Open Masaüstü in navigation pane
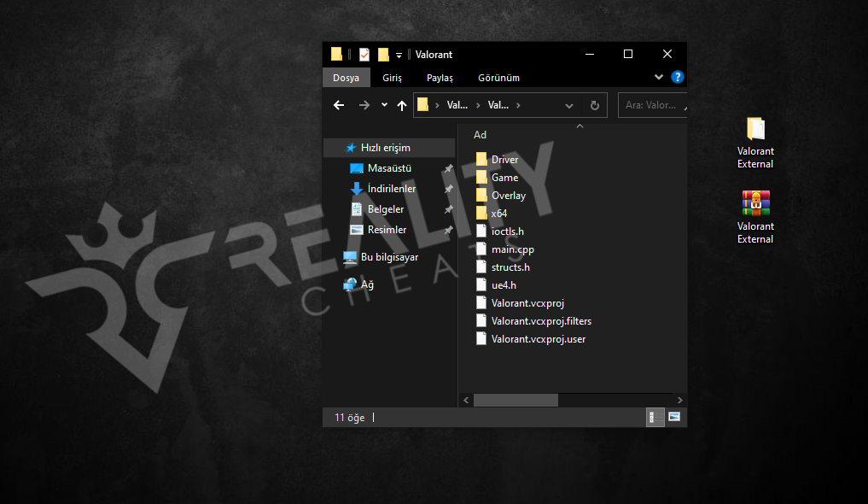The height and width of the screenshot is (504, 868). tap(389, 168)
